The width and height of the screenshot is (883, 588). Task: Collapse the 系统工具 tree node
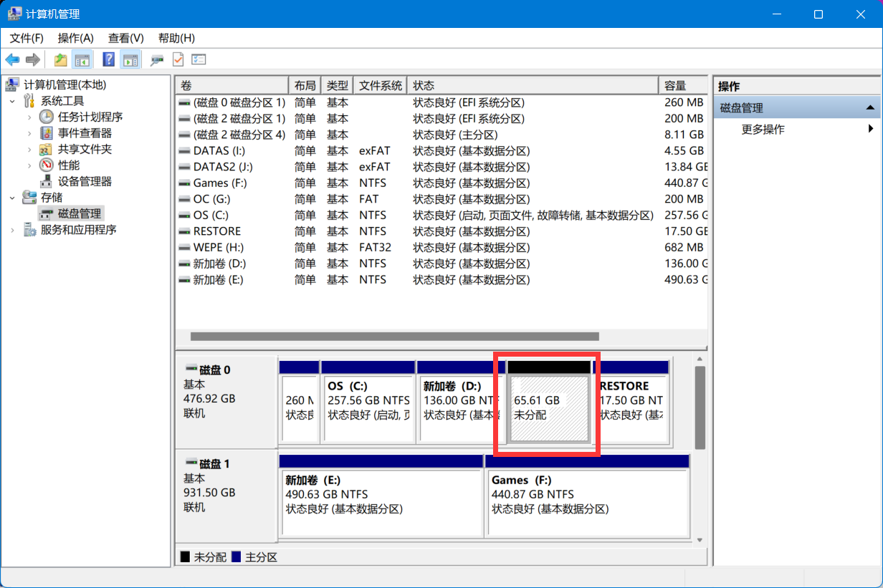(x=12, y=101)
